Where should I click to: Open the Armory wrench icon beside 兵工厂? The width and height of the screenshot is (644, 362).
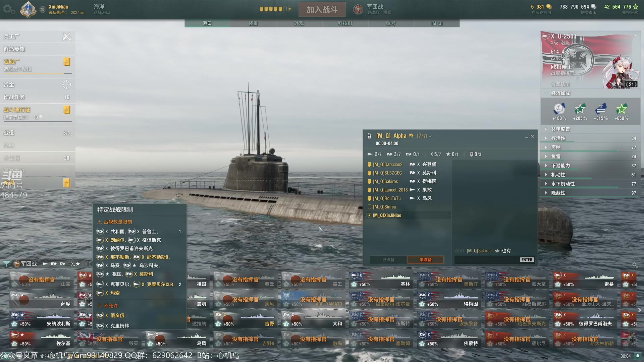[66, 36]
